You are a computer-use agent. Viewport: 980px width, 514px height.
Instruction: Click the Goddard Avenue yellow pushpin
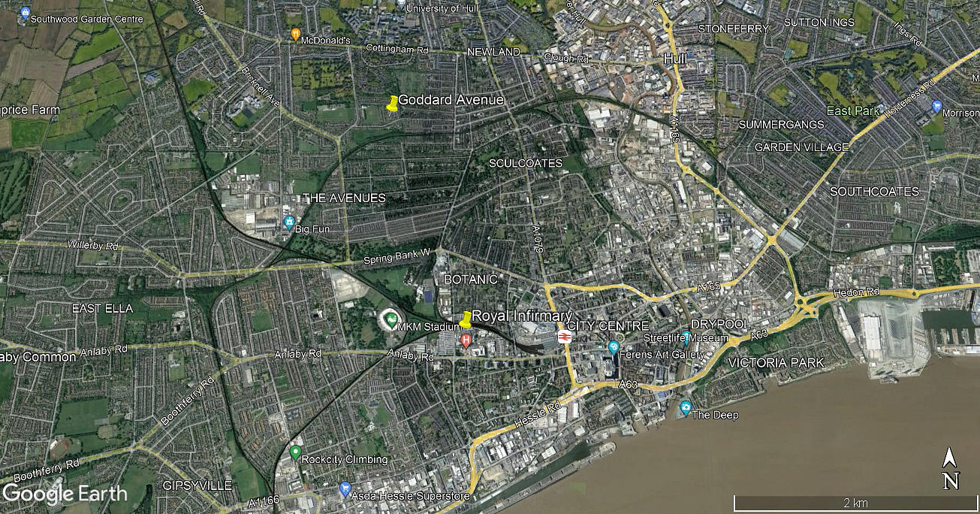[x=392, y=104]
